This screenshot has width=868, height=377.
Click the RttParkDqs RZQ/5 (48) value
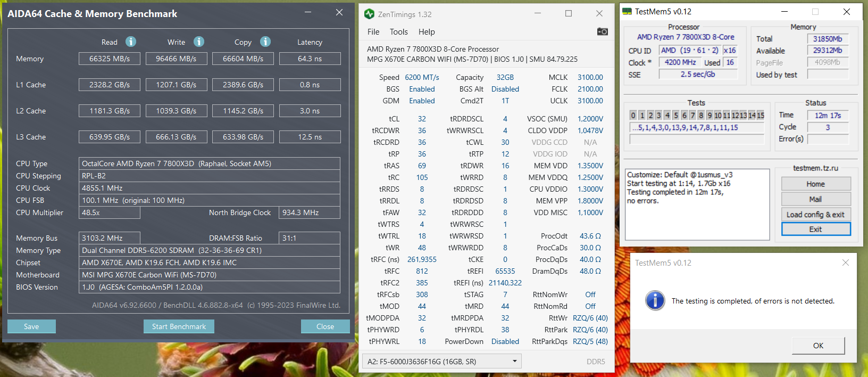[x=590, y=341]
